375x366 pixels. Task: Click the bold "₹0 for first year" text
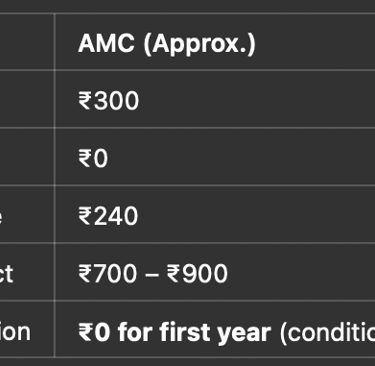(175, 332)
